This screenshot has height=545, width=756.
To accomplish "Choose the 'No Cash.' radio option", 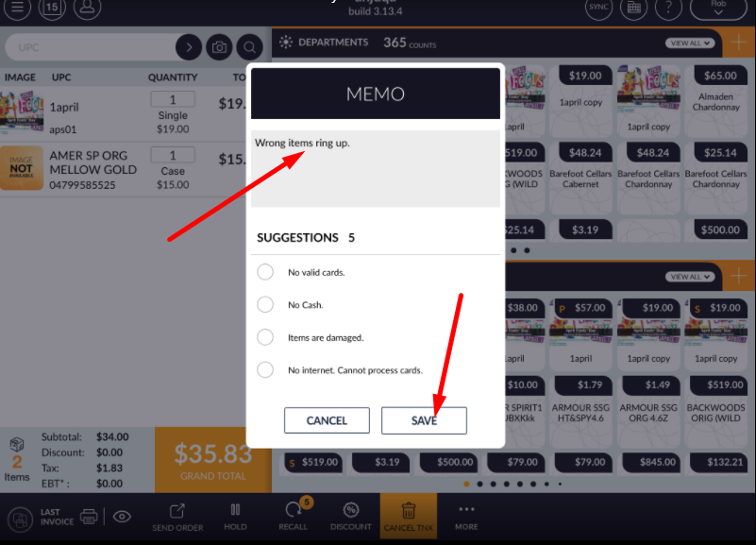I will (265, 304).
